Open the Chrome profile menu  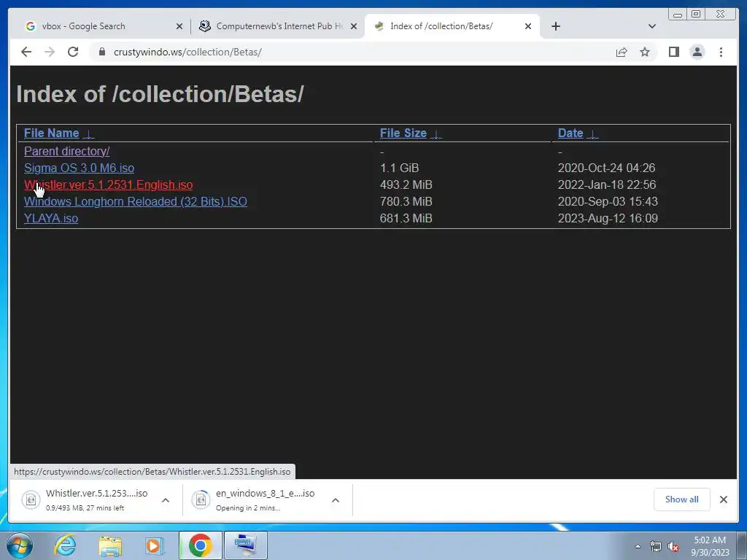coord(697,52)
